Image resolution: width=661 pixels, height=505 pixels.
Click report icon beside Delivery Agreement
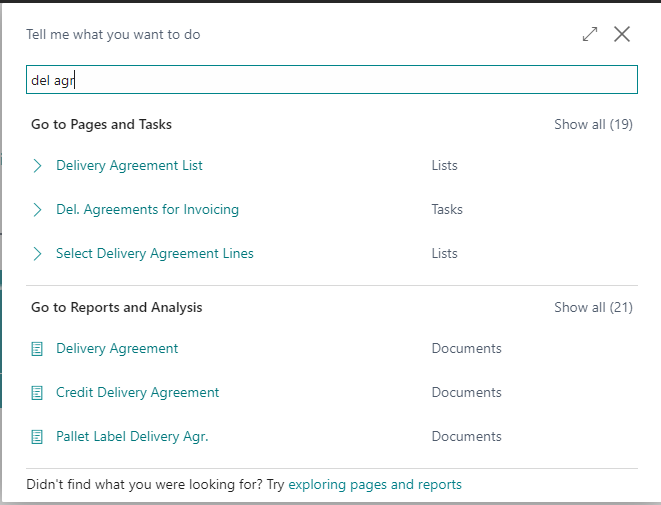pos(38,349)
